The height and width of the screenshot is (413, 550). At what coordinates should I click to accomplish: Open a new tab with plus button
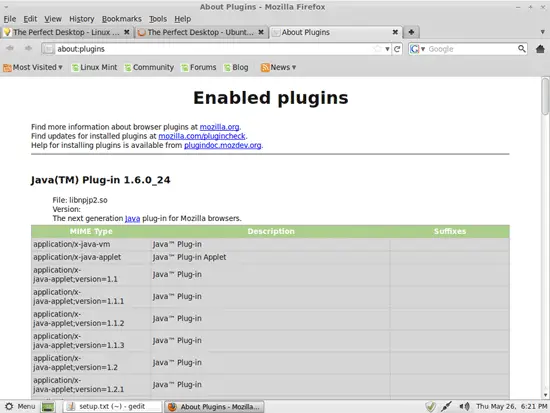pos(411,32)
